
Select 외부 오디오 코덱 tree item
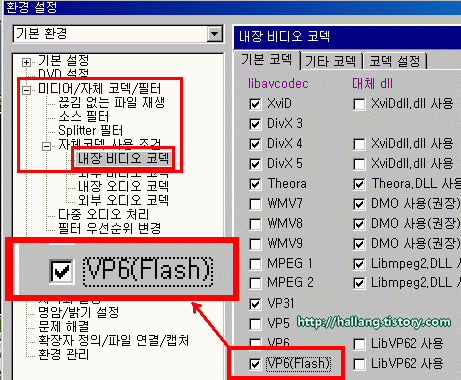click(123, 200)
